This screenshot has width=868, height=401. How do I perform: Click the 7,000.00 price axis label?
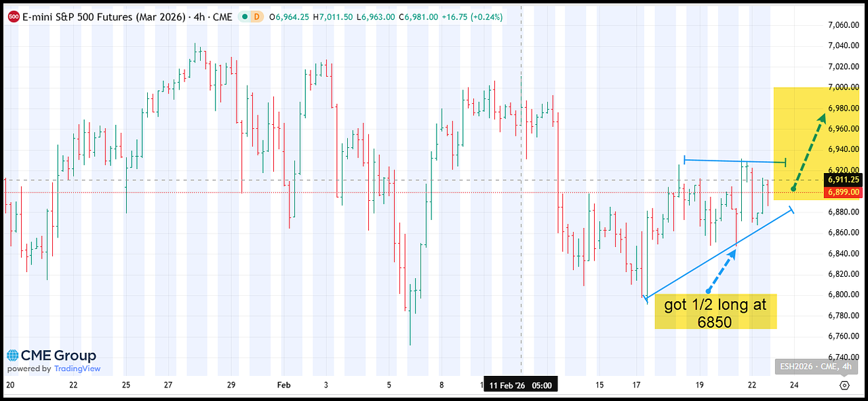[842, 88]
